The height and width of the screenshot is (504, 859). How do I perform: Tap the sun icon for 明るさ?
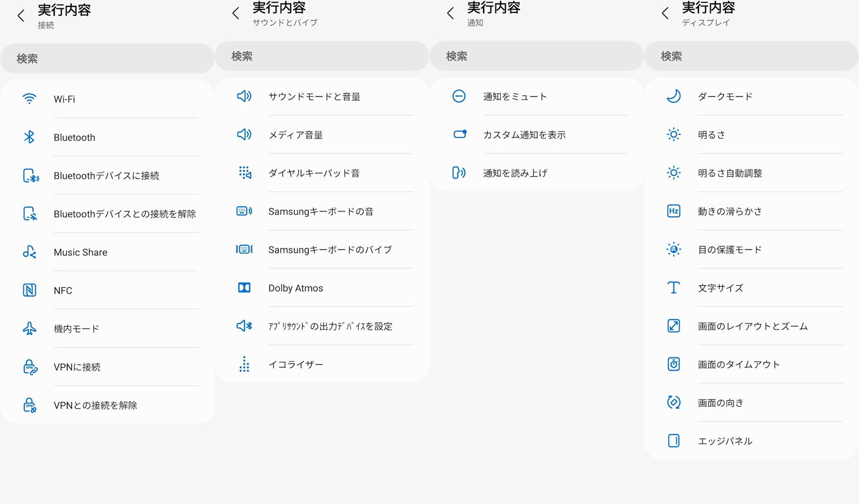click(x=674, y=135)
